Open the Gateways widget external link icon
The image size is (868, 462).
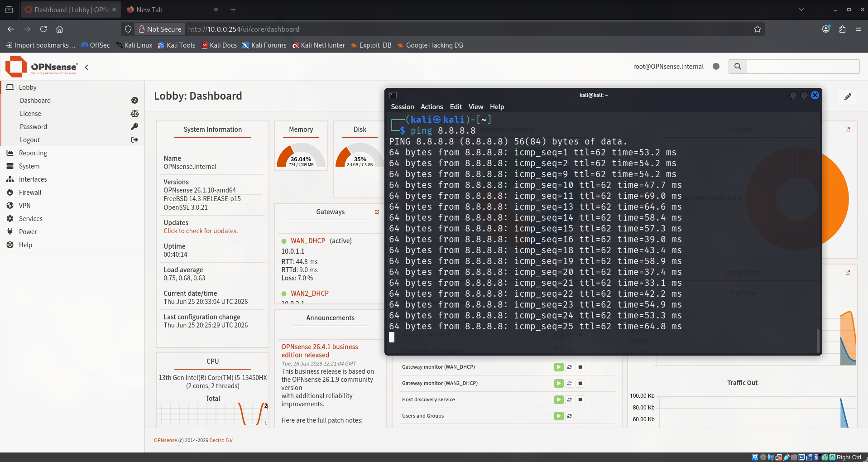pyautogui.click(x=377, y=212)
